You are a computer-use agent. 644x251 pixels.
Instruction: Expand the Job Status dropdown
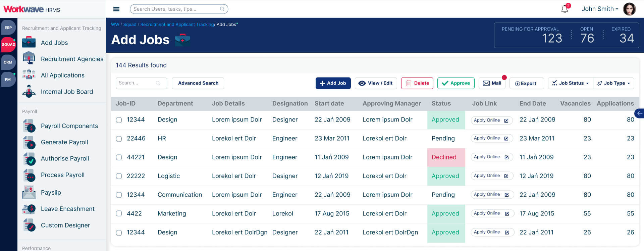[x=571, y=83]
